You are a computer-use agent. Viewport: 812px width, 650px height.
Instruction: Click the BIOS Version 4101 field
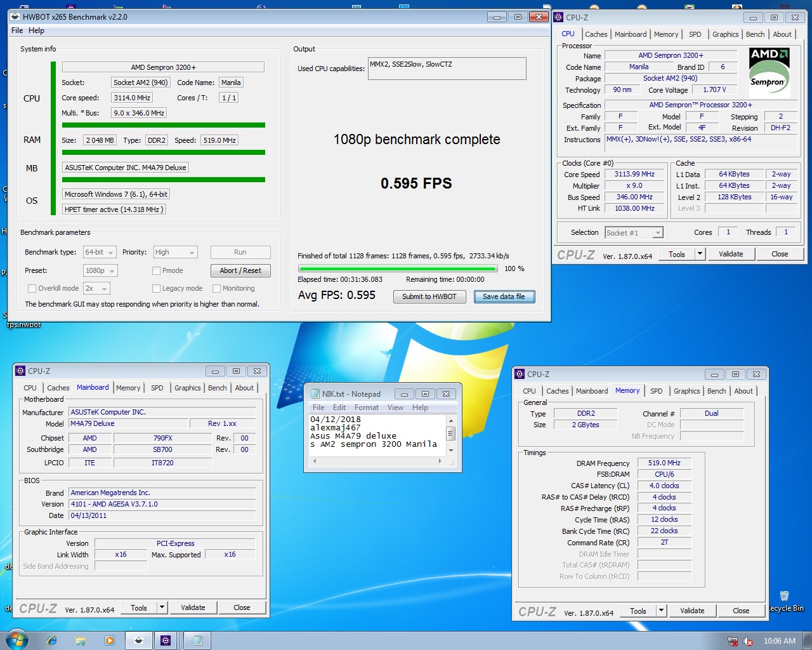162,504
